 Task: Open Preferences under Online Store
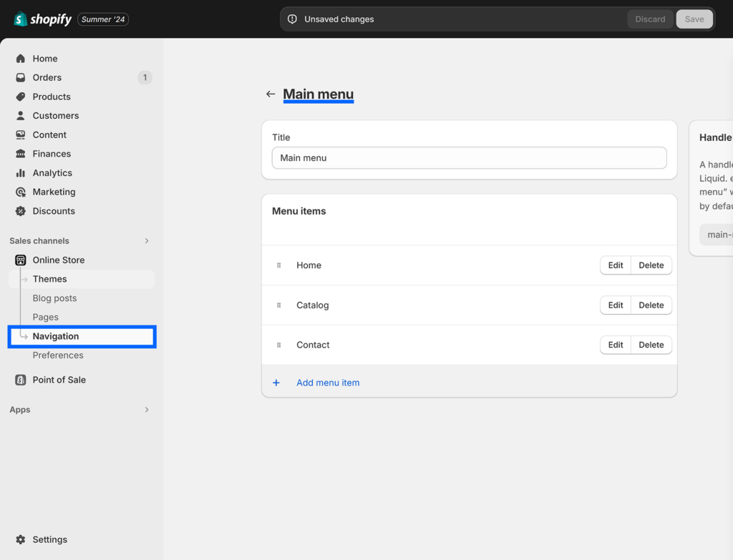pyautogui.click(x=58, y=355)
